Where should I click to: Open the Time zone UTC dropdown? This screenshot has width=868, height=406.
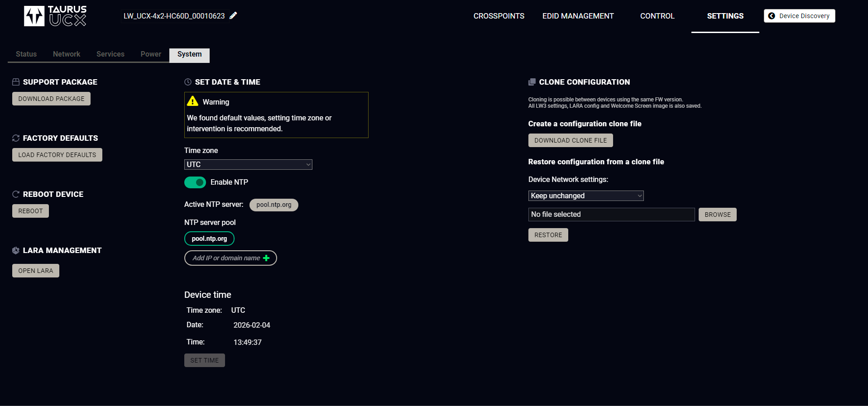248,164
